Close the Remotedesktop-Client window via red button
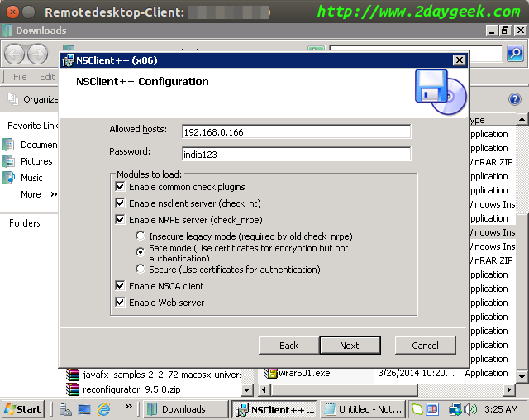 12,12
